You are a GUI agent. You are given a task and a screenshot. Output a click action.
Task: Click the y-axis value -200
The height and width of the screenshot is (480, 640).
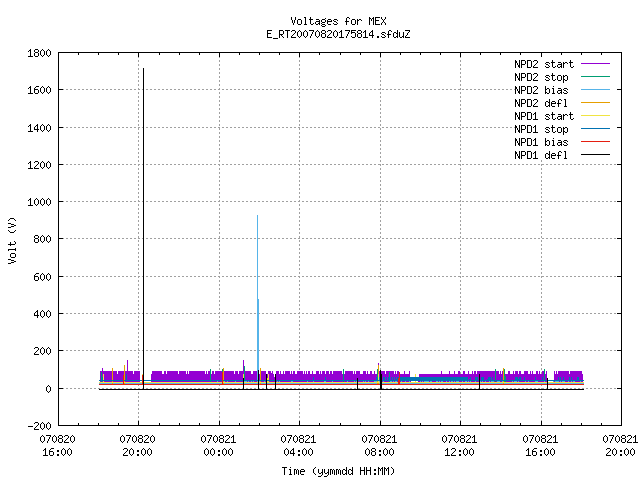click(39, 426)
